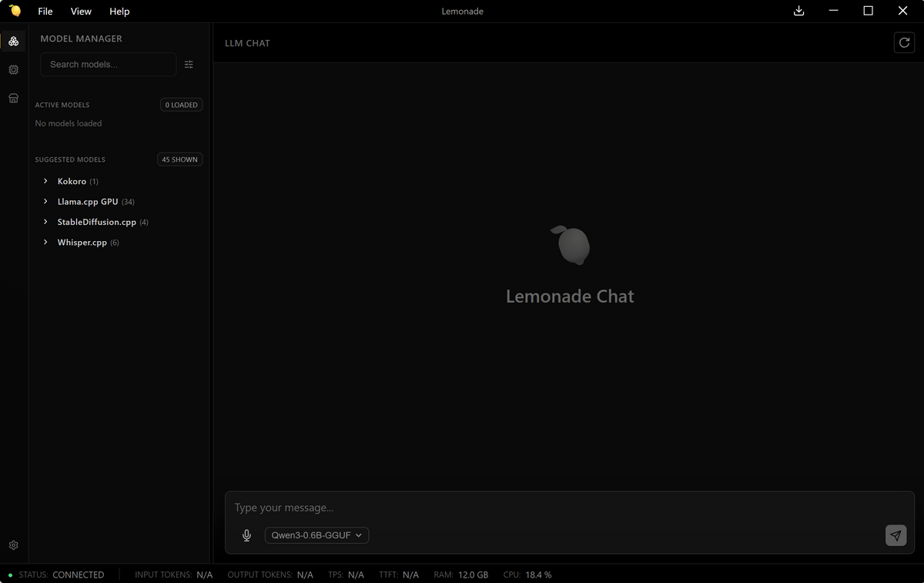The height and width of the screenshot is (583, 924).
Task: Click the RAM 12.0 GB status value
Action: pyautogui.click(x=460, y=575)
